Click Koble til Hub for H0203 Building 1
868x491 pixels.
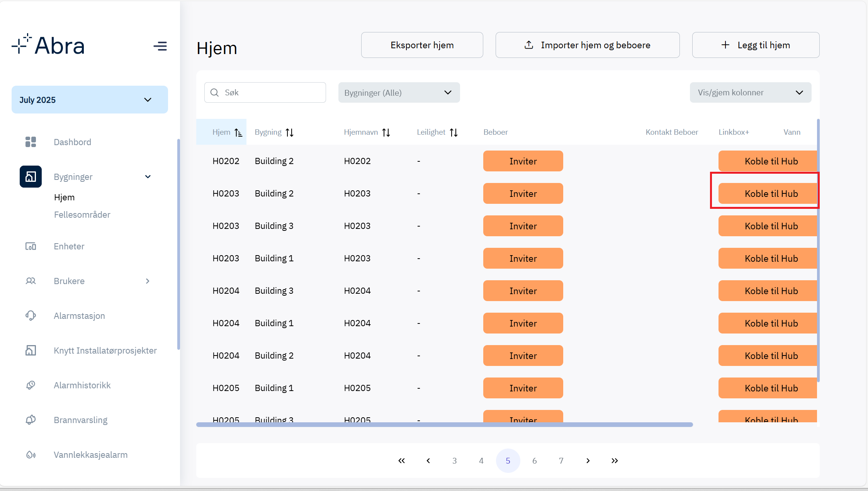768,258
